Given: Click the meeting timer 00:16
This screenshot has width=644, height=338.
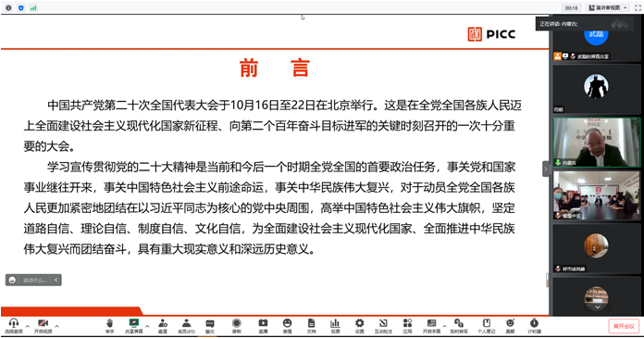Looking at the screenshot, I should (571, 7).
